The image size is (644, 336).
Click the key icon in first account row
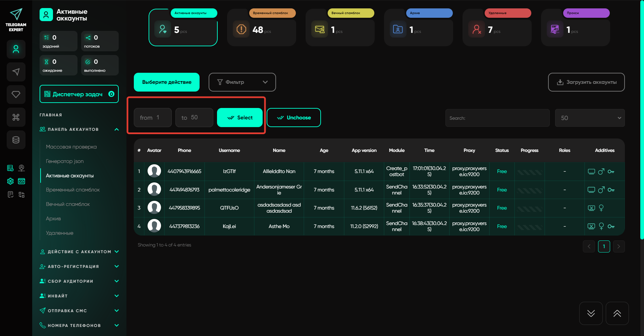click(611, 172)
